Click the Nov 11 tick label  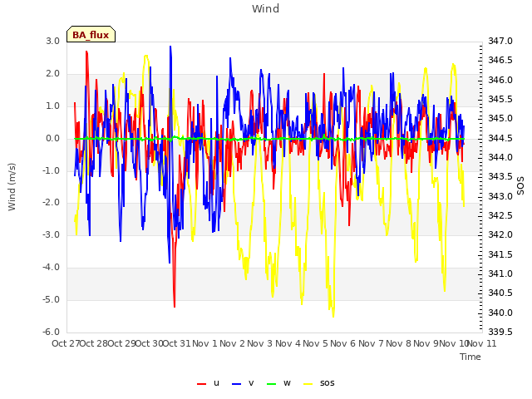pos(482,343)
